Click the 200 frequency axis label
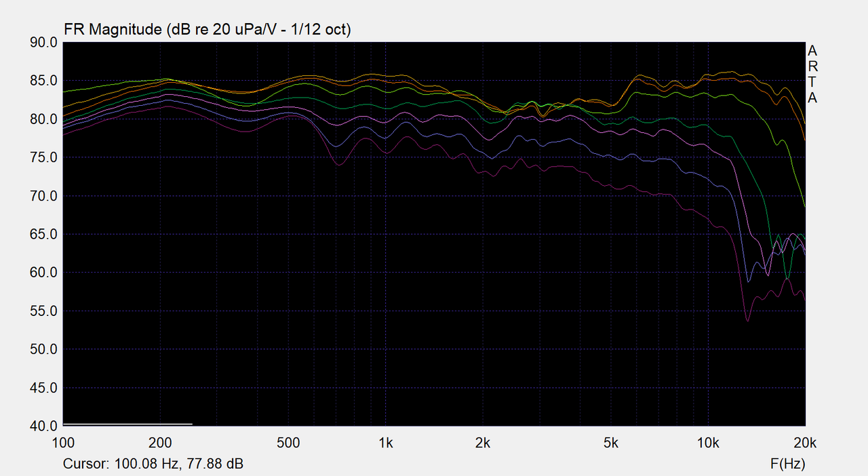Viewport: 868px width, 476px height. click(x=160, y=443)
